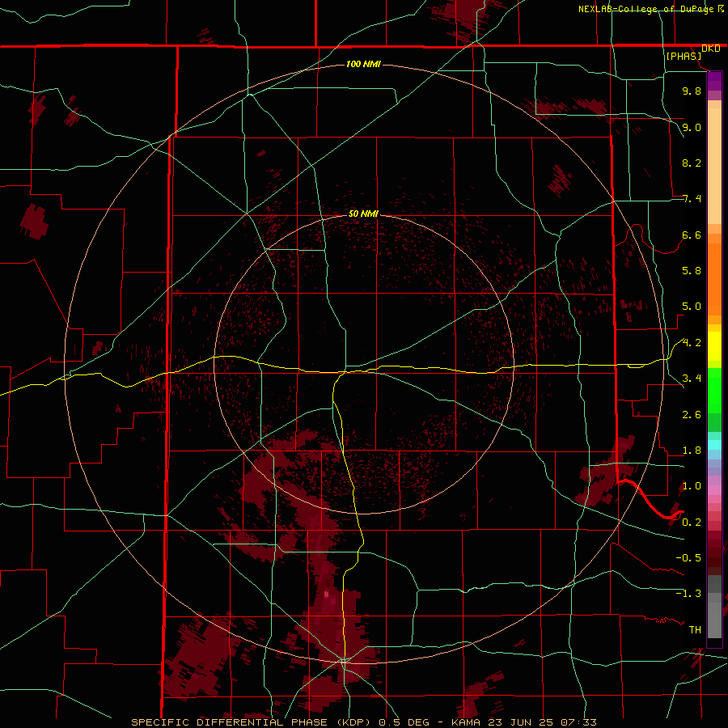Click the bright pink pixel in the southern storm
728x728 pixels.
tap(327, 594)
